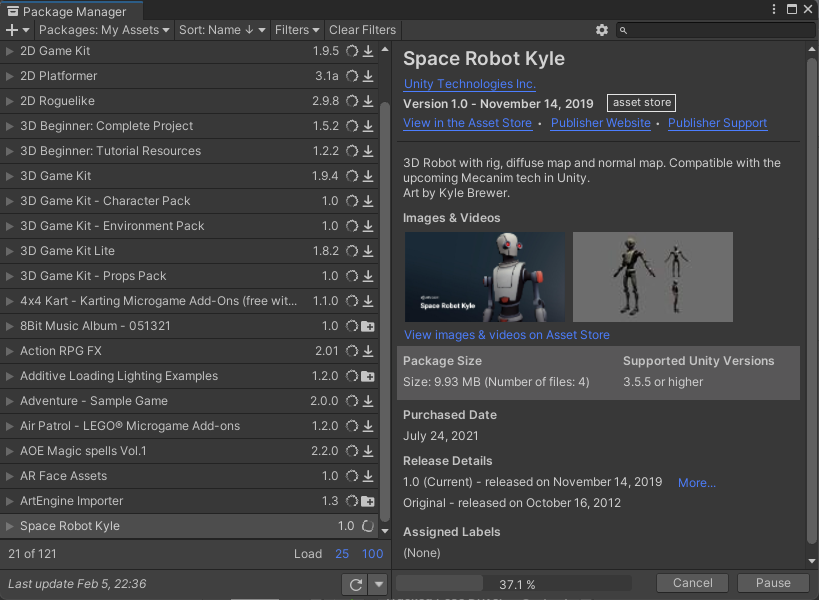Download 3D Beginner: Tutorial Resources
The height and width of the screenshot is (600, 819).
coord(368,151)
